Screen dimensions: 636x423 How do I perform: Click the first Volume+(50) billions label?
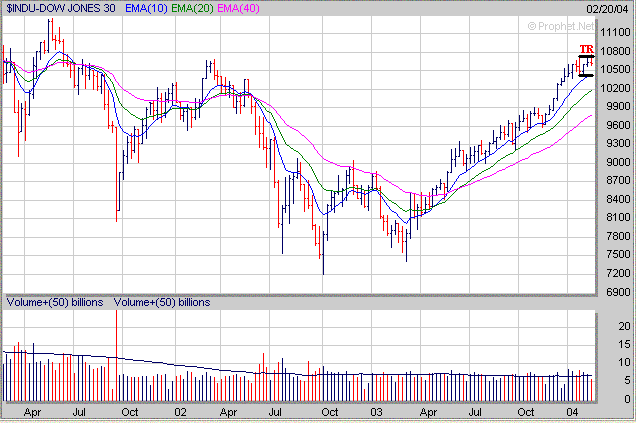click(x=55, y=303)
